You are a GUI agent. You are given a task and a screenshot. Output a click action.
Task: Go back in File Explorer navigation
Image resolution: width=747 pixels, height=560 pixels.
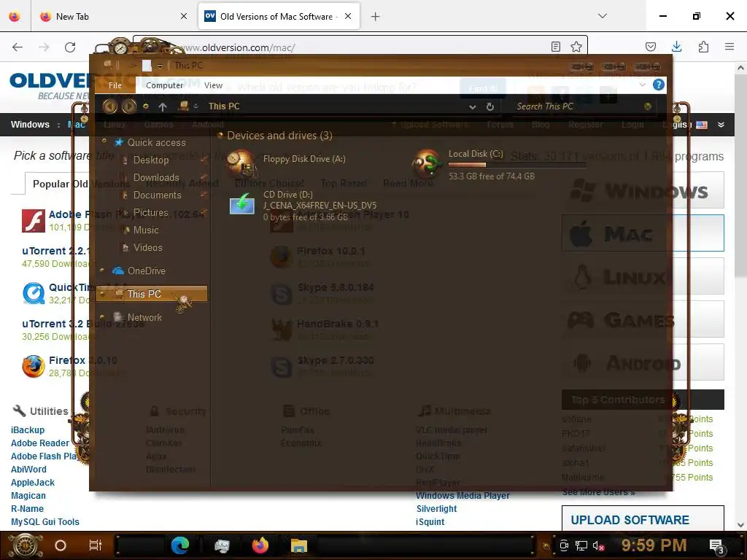[109, 106]
